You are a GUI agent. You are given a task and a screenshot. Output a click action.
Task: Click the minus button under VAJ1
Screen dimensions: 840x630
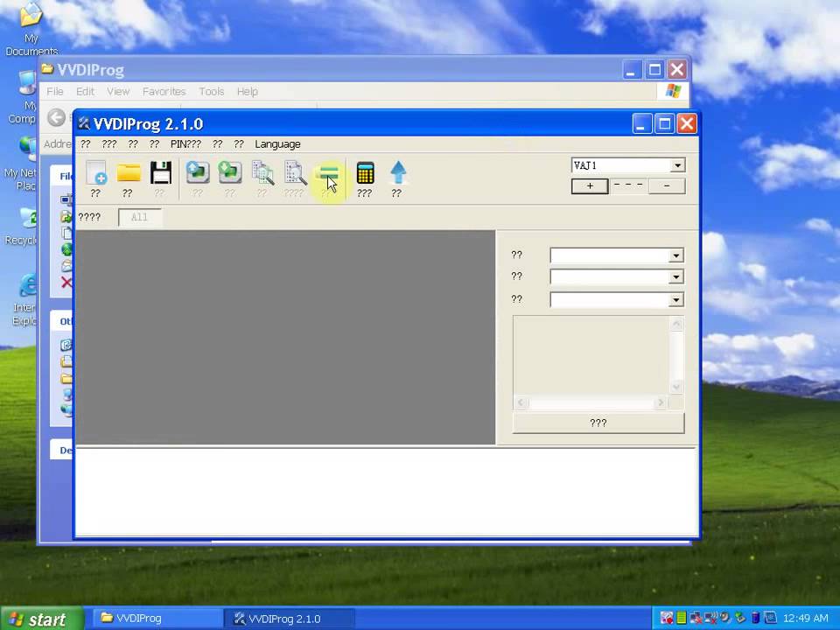pyautogui.click(x=667, y=186)
